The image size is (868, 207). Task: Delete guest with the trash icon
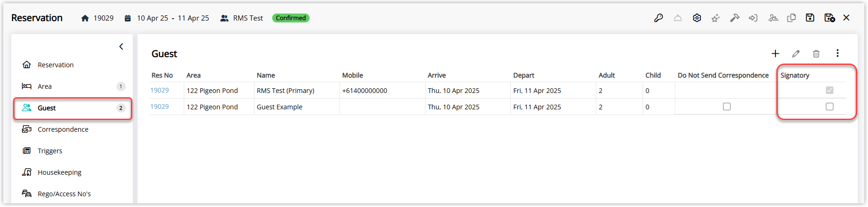click(816, 54)
